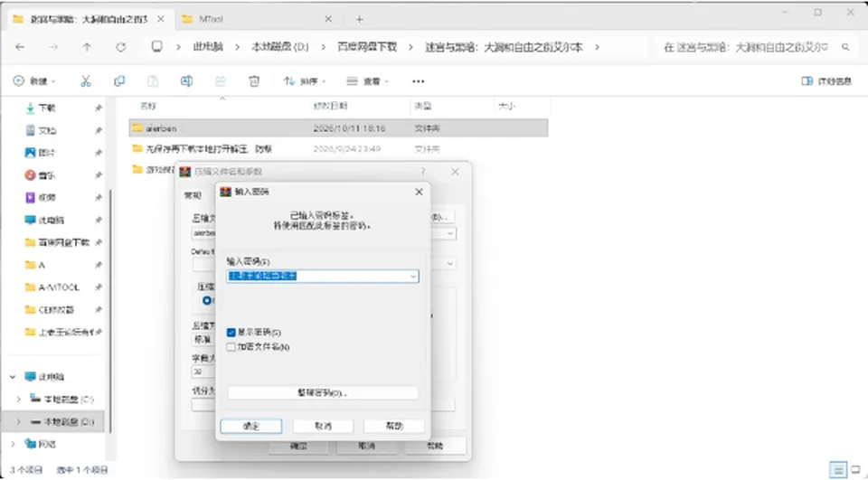Click Cancel (取消) in archive name dialog behind
The image size is (868, 480).
366,446
